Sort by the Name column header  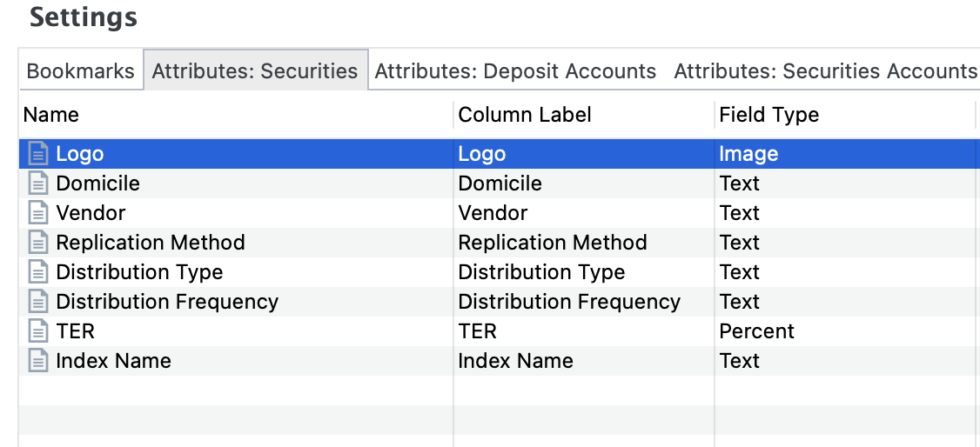click(51, 115)
